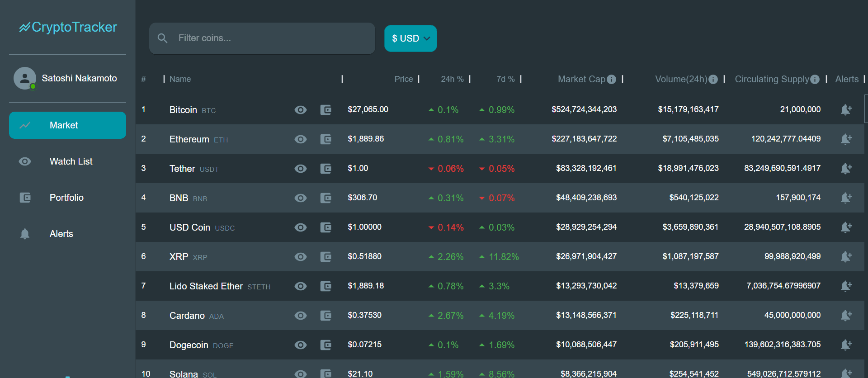Create a price alert for USD Coin
This screenshot has width=868, height=378.
846,227
